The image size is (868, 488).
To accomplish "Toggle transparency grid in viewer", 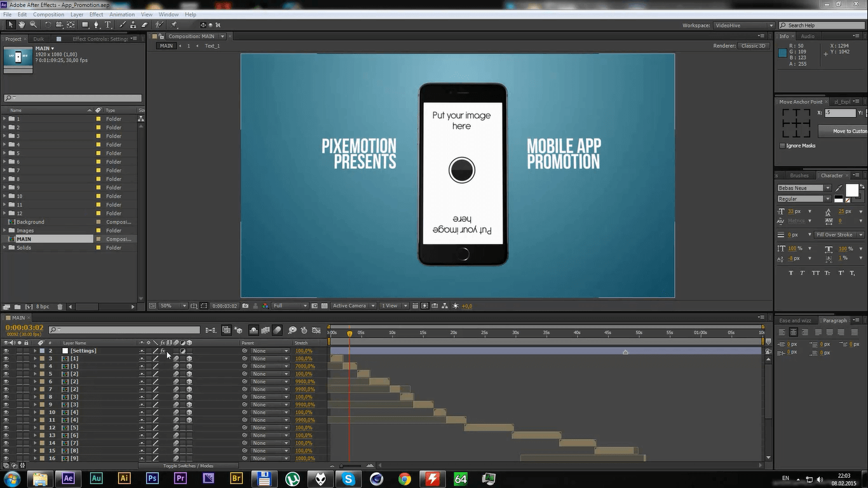I will coord(325,306).
